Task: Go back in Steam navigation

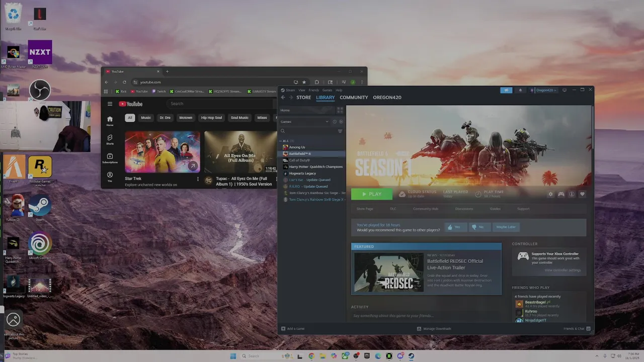Action: tap(283, 98)
